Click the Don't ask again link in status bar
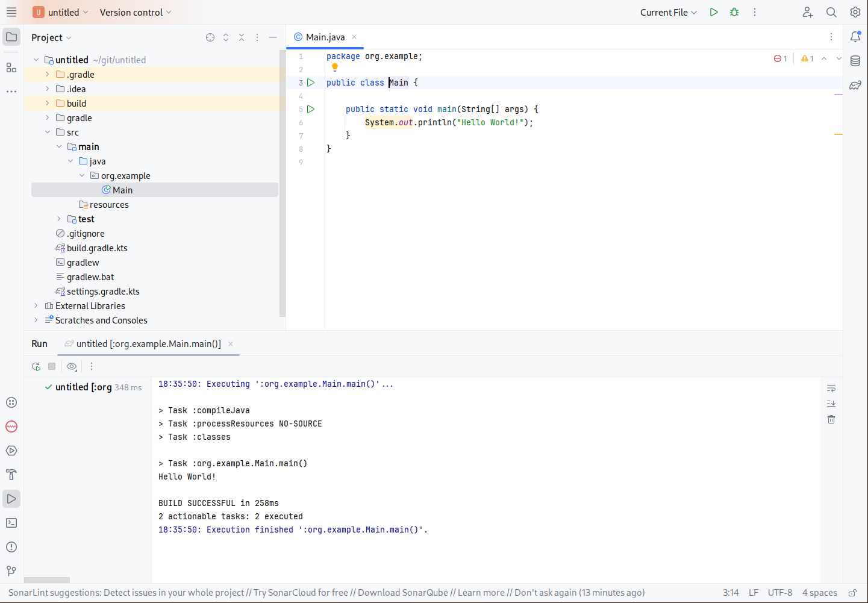 tap(545, 593)
